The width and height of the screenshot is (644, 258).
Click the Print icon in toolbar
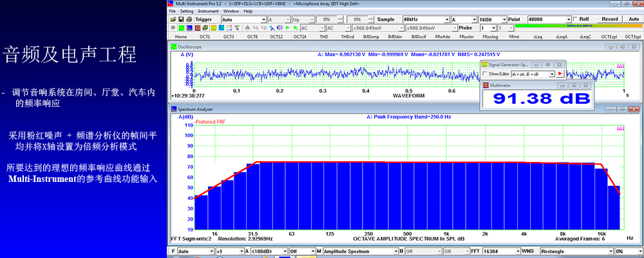(189, 19)
